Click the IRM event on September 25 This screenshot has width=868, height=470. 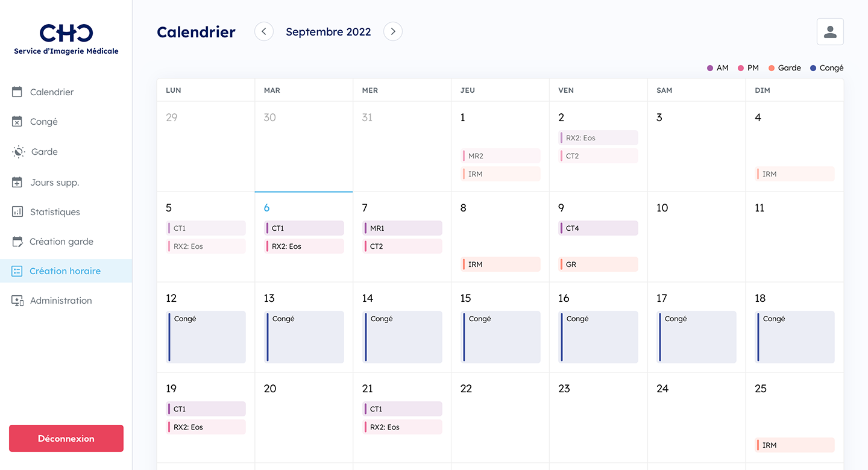pyautogui.click(x=795, y=445)
